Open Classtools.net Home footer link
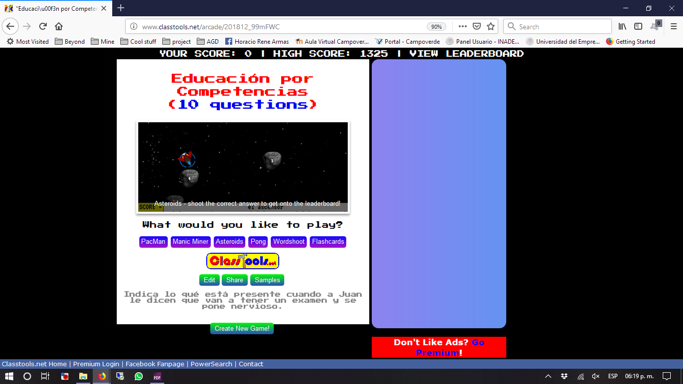683x384 pixels. (34, 364)
